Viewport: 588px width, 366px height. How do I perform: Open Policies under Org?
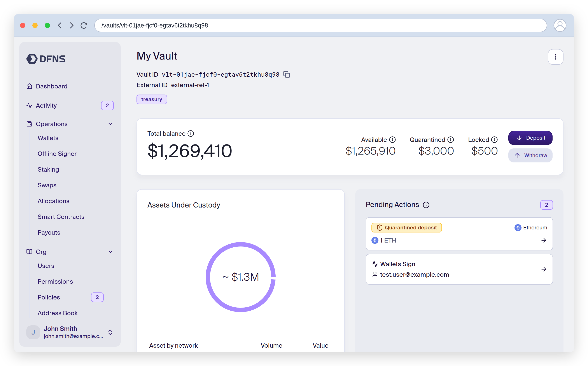pos(49,297)
